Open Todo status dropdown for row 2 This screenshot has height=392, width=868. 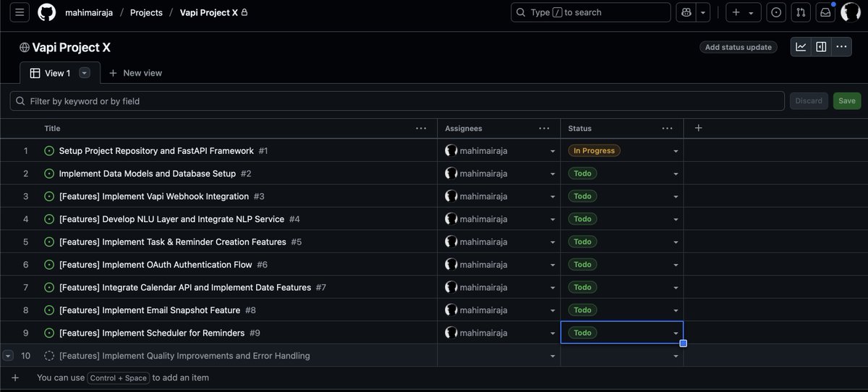(x=676, y=174)
